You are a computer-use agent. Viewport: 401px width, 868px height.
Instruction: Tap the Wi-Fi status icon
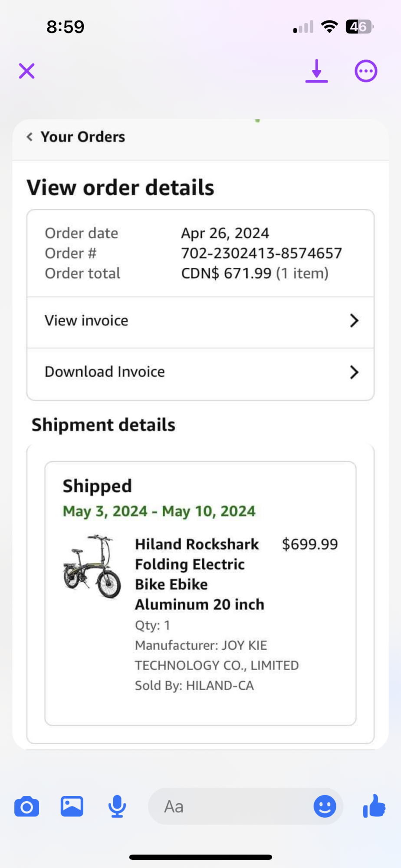point(330,27)
